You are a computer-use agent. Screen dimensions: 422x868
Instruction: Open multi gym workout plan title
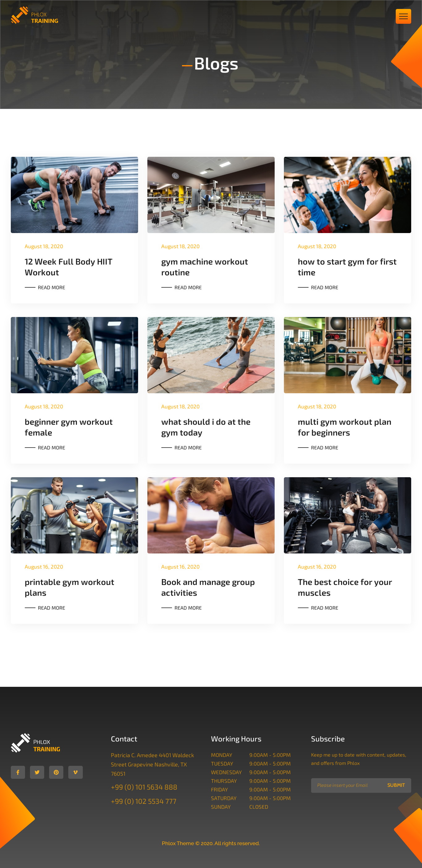click(344, 427)
